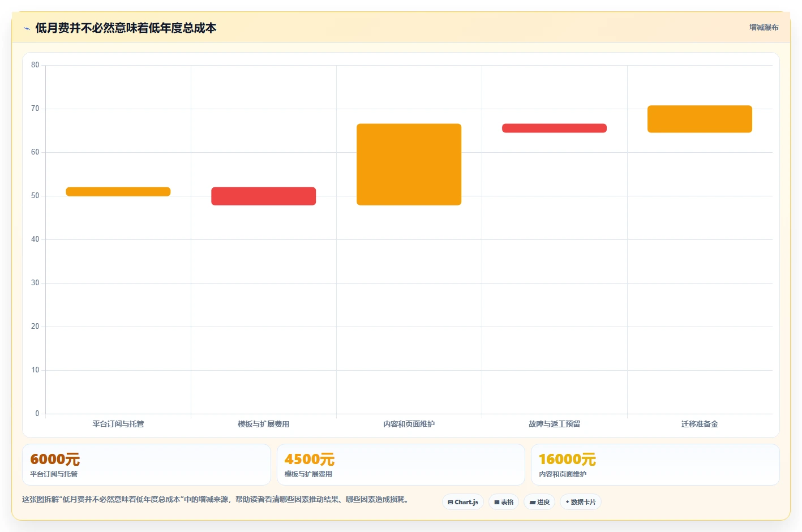Click the y-axis value 30
This screenshot has width=802, height=532.
[x=35, y=283]
